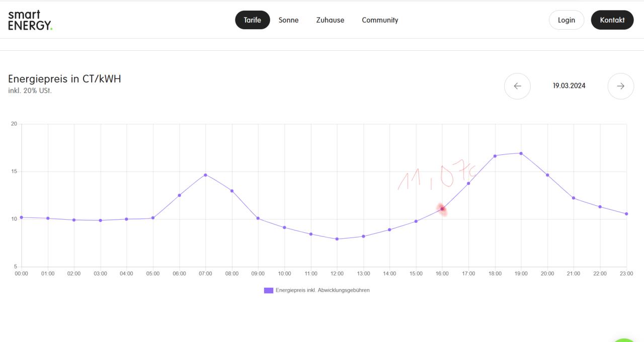Select the 14:00 data point
Image resolution: width=644 pixels, height=342 pixels.
coord(389,229)
